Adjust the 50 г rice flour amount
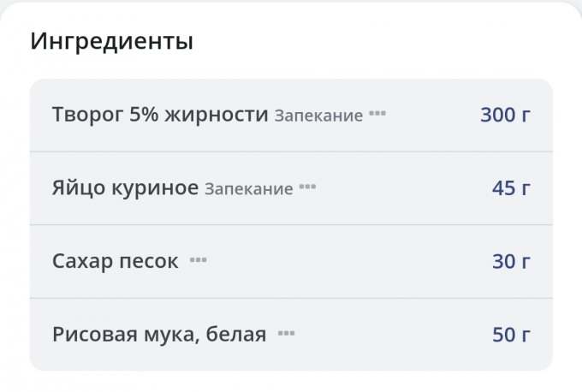 pyautogui.click(x=511, y=335)
